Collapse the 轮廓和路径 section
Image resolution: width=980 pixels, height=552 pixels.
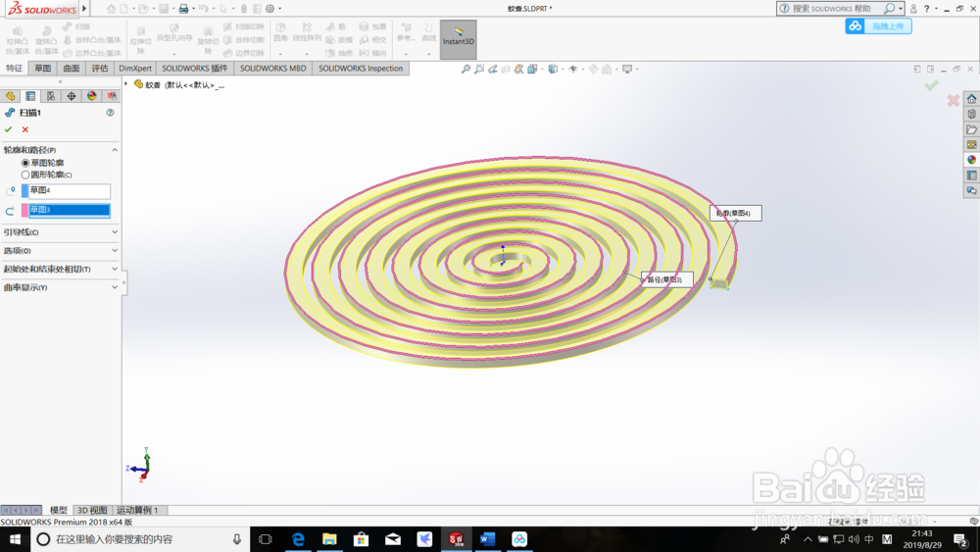tap(115, 150)
